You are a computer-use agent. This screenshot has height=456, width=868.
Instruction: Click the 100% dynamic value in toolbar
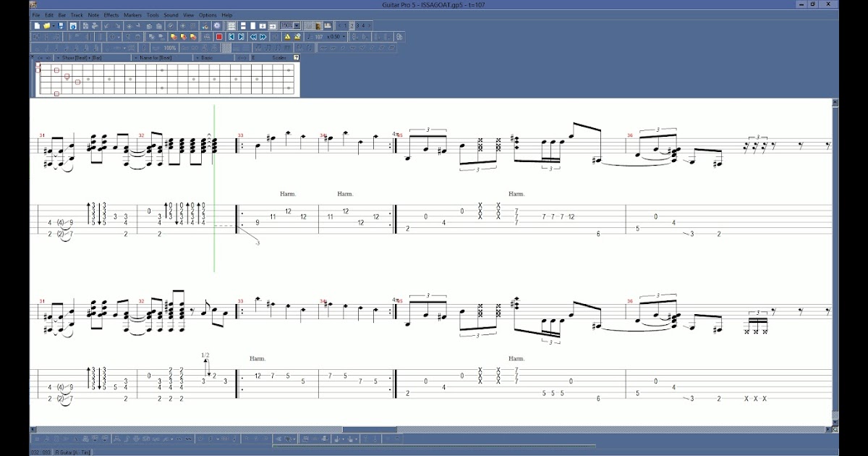(170, 48)
